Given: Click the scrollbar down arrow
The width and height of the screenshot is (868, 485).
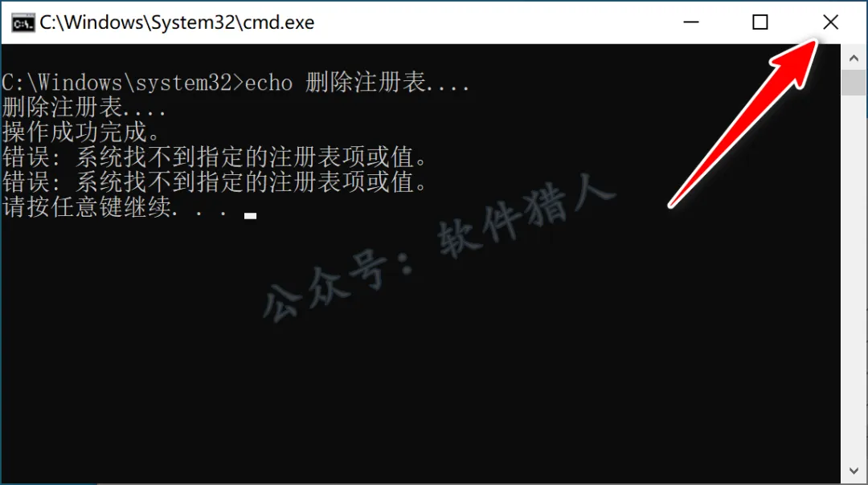Looking at the screenshot, I should [x=854, y=471].
